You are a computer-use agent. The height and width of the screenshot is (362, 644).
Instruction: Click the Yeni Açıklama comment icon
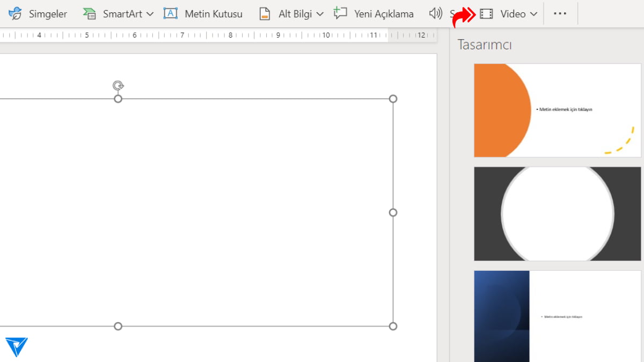click(x=340, y=13)
